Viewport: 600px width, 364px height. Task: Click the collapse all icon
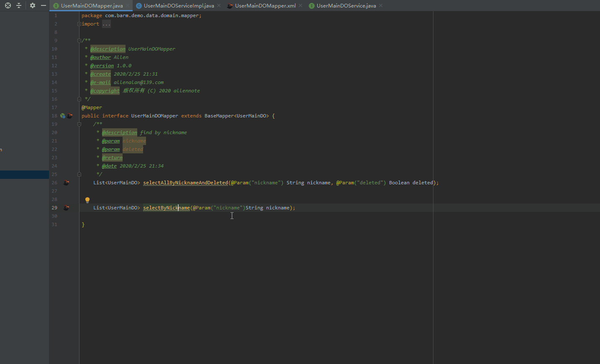point(19,5)
